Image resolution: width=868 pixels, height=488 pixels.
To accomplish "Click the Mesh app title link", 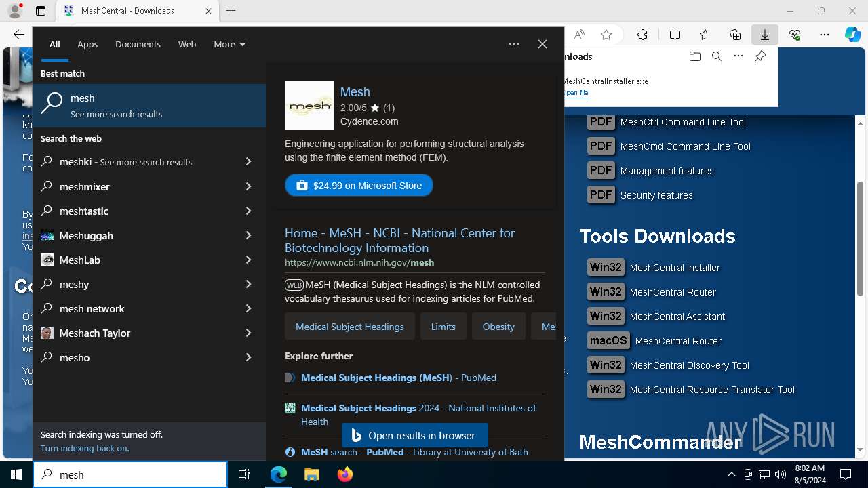I will (355, 91).
